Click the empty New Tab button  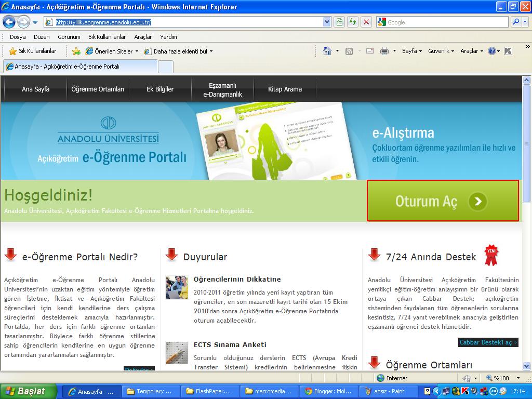(166, 67)
